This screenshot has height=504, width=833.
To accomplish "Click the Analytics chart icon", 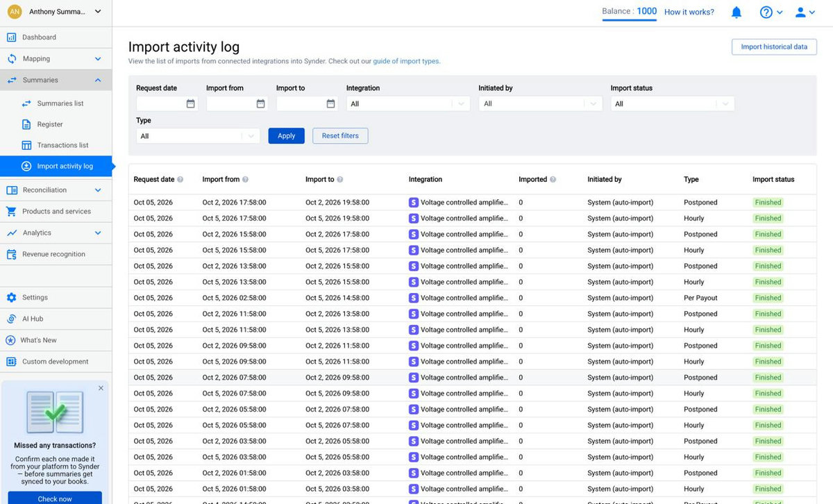I will coord(11,233).
